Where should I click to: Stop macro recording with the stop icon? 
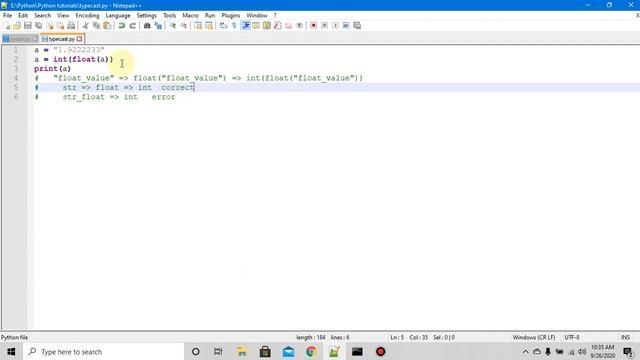(324, 26)
